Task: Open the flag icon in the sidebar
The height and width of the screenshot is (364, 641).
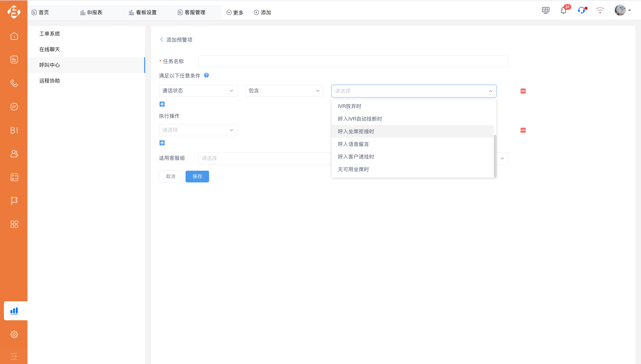Action: [x=14, y=201]
